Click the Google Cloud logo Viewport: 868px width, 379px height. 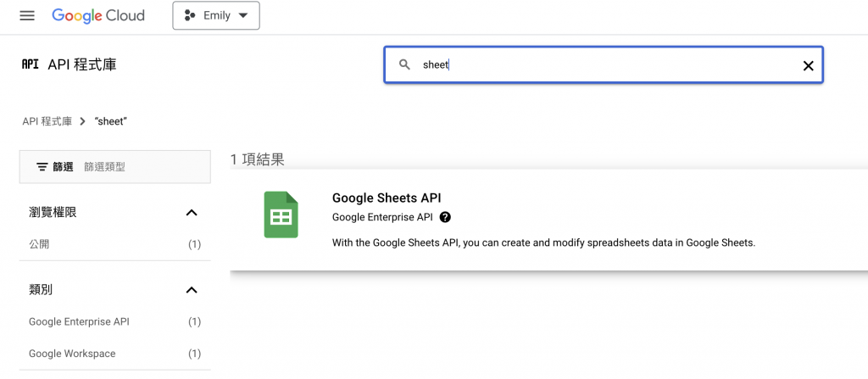point(98,15)
